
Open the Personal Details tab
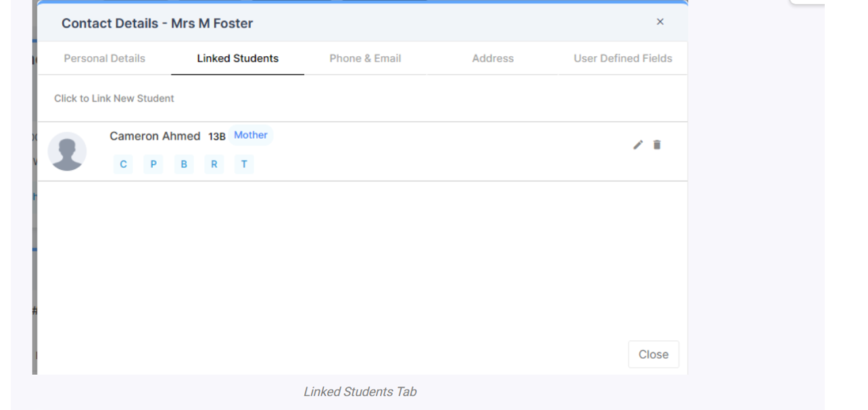105,58
